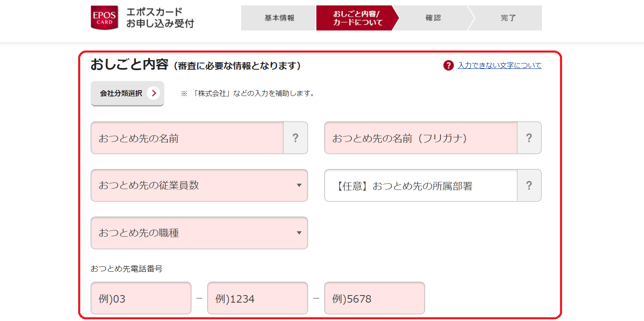Open the 入力できない文字について link

point(499,66)
